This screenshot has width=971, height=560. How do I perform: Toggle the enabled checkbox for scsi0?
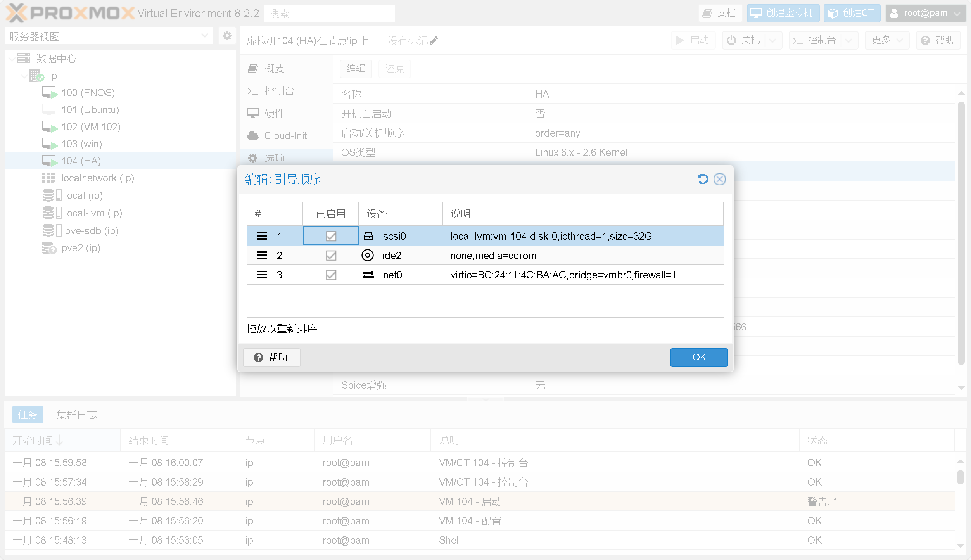[331, 236]
